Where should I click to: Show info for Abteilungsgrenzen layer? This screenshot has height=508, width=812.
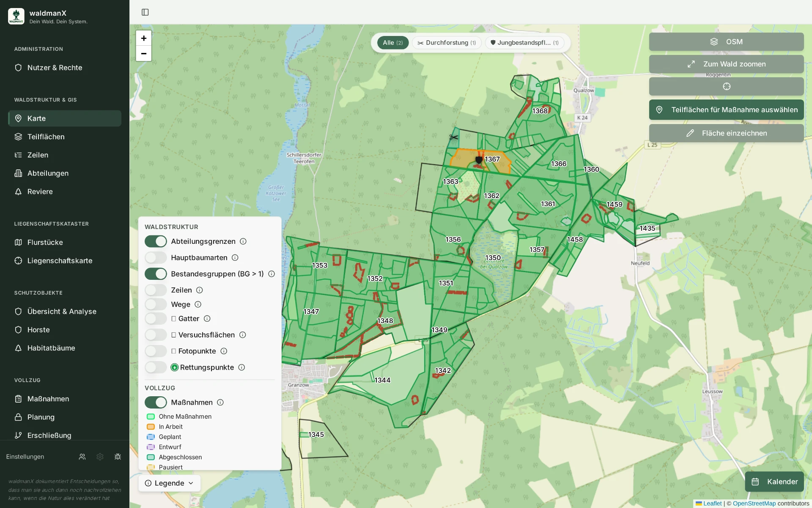pyautogui.click(x=243, y=241)
